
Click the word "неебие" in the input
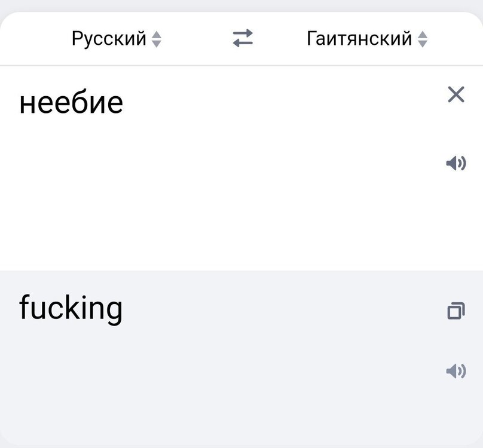(71, 103)
